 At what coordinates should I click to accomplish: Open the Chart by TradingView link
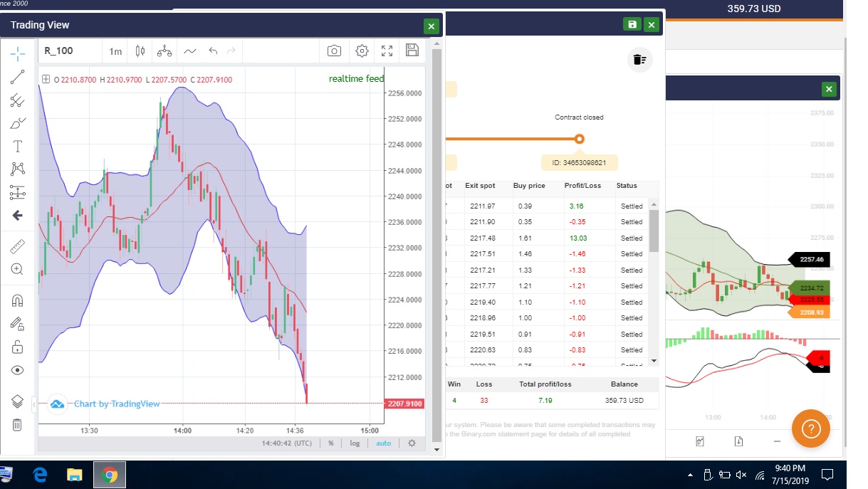(x=105, y=404)
